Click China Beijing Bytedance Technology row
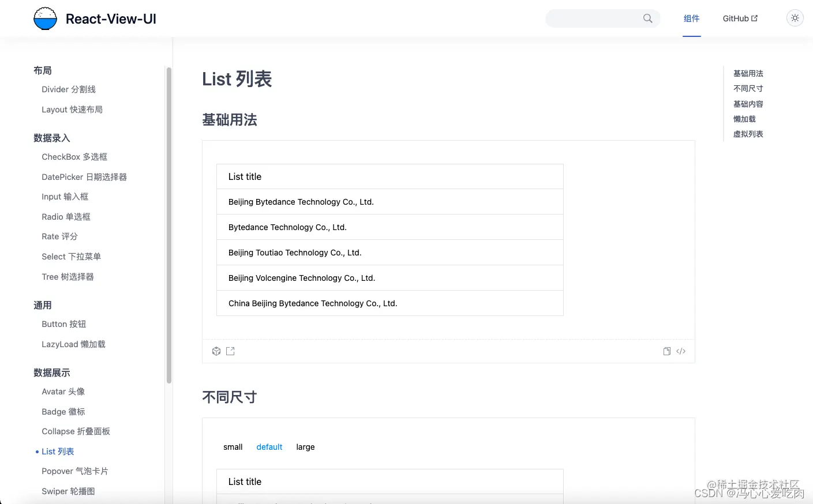The image size is (813, 504). coord(390,303)
